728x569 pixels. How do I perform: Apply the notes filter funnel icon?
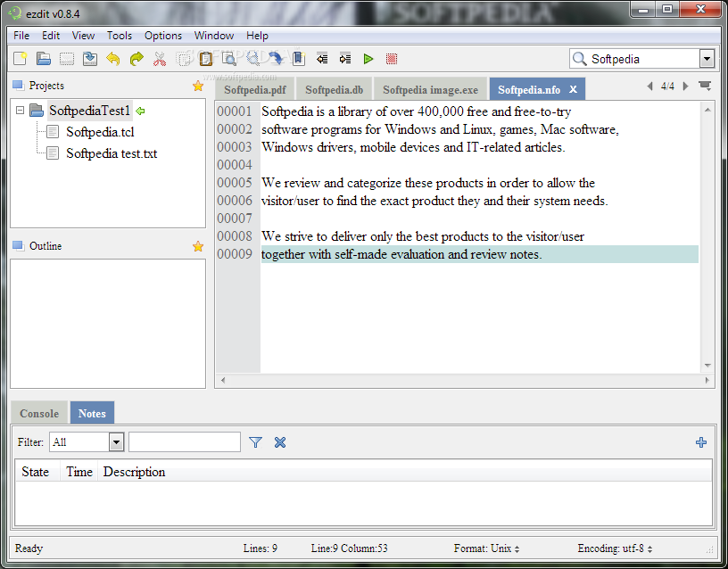coord(255,442)
